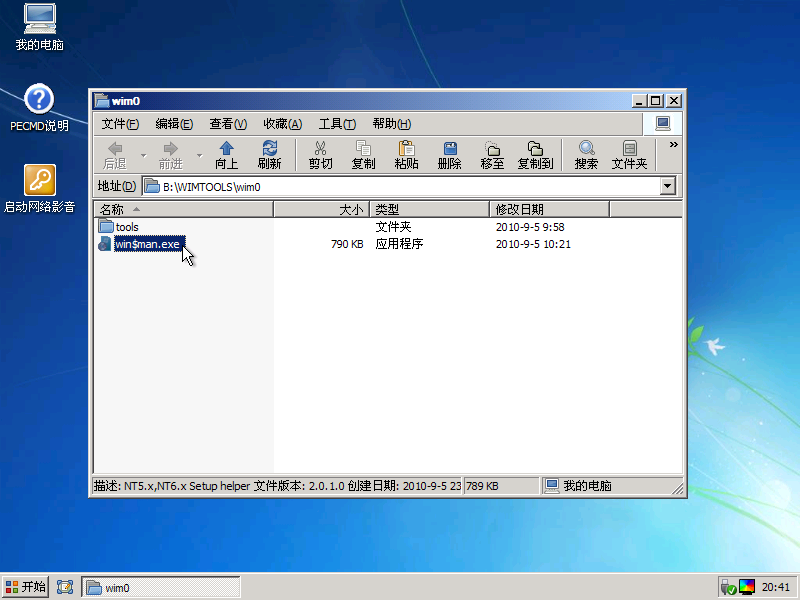Click the wim0 taskbar window button
Screen dimensions: 800x600
click(x=161, y=587)
